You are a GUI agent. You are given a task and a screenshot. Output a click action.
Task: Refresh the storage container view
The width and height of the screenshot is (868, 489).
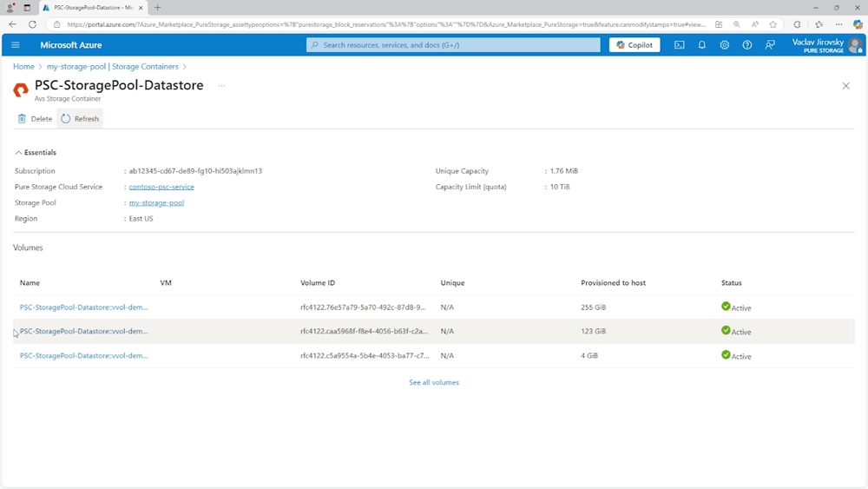80,118
